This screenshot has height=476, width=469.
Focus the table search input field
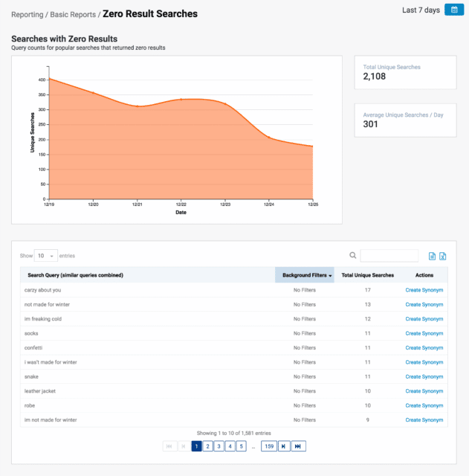pos(389,256)
